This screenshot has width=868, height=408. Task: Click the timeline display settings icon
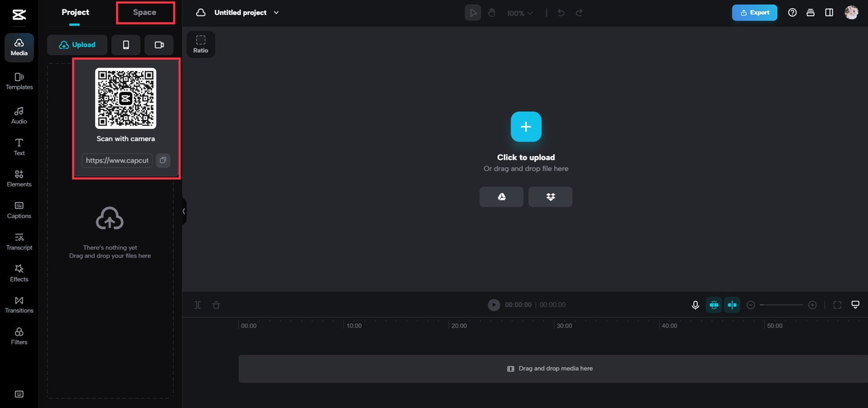(856, 305)
